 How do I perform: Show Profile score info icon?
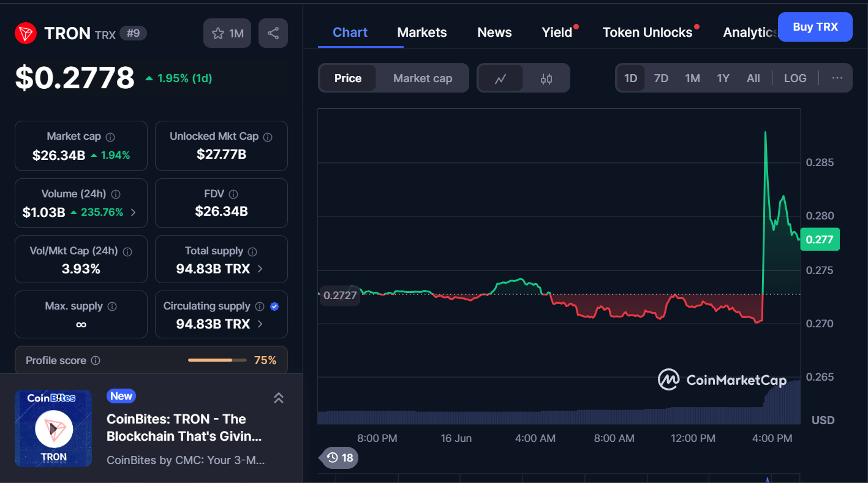click(96, 360)
